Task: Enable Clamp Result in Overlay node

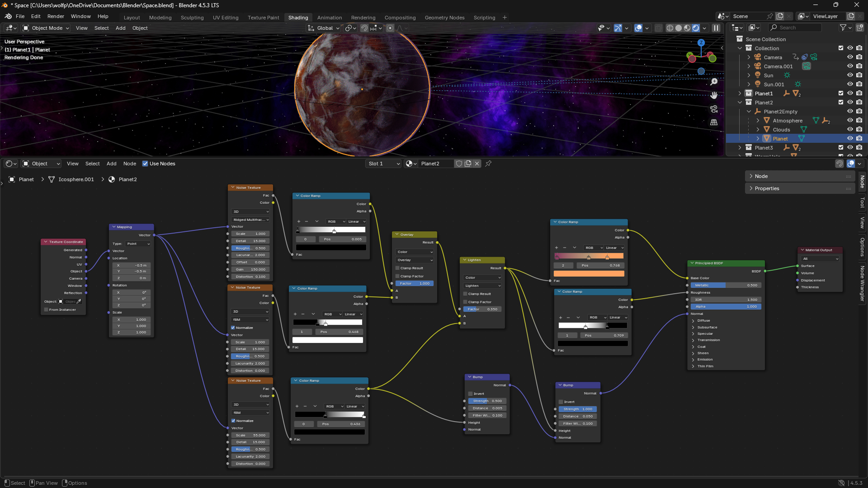Action: pos(397,268)
